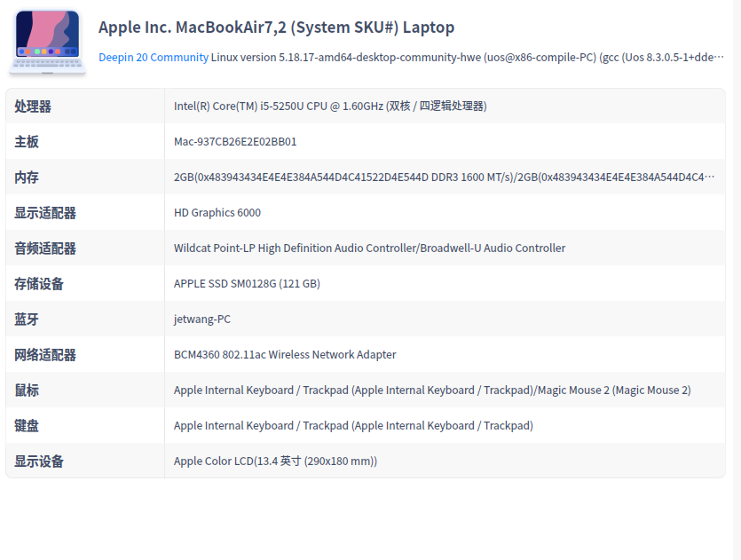Select the Apple Inc. MacBookAir7,2 title
741x560 pixels.
tap(276, 28)
